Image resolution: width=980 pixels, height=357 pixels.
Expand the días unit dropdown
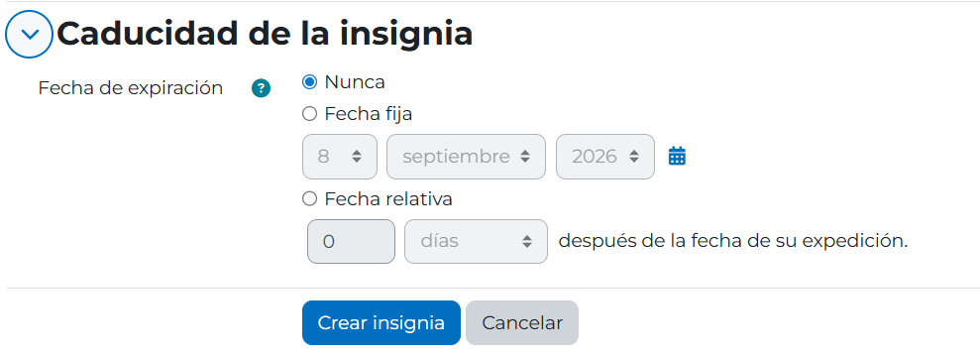[477, 241]
